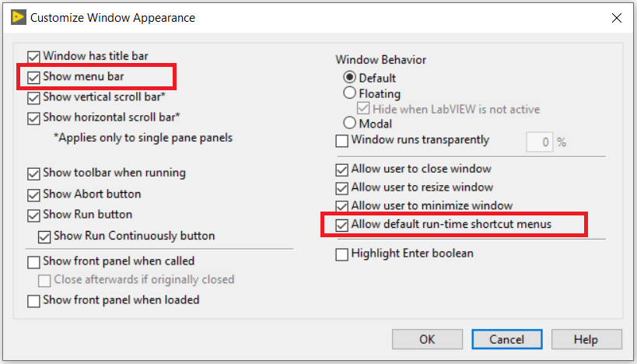Close the Customize Window Appearance dialog
Viewport: 637px width, 364px height.
click(x=617, y=17)
